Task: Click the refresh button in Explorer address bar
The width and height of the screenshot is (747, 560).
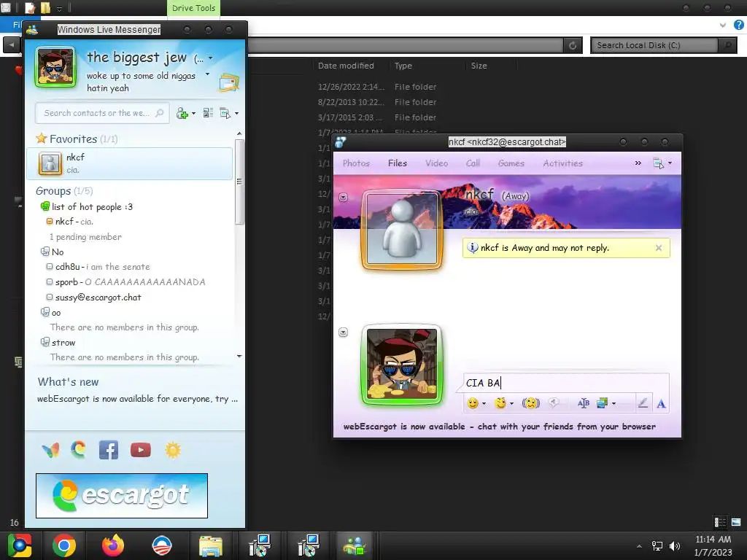Action: coord(573,45)
